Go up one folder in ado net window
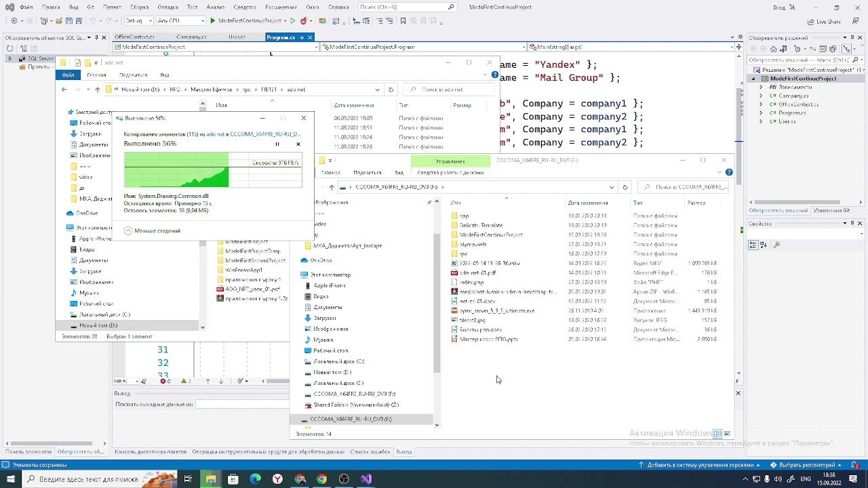Image resolution: width=868 pixels, height=488 pixels. click(97, 89)
